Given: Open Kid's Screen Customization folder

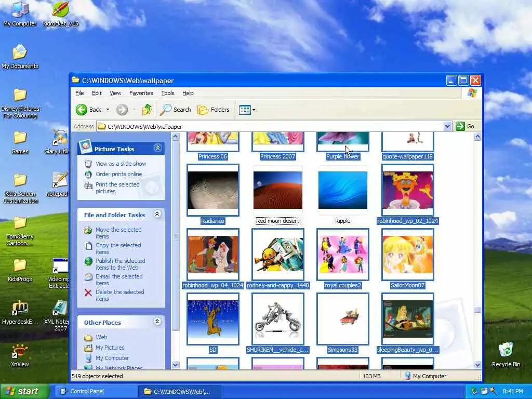Looking at the screenshot, I should click(20, 188).
